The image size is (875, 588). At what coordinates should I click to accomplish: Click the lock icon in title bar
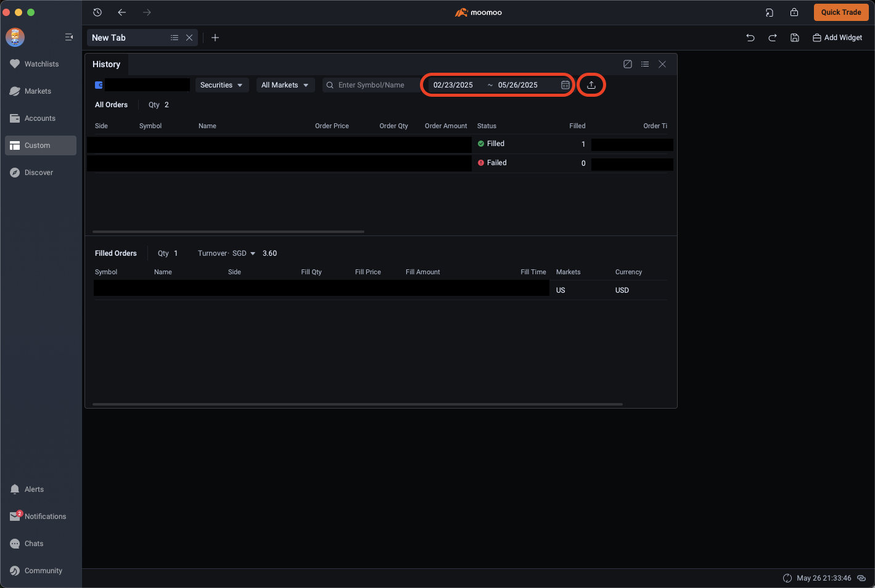794,12
